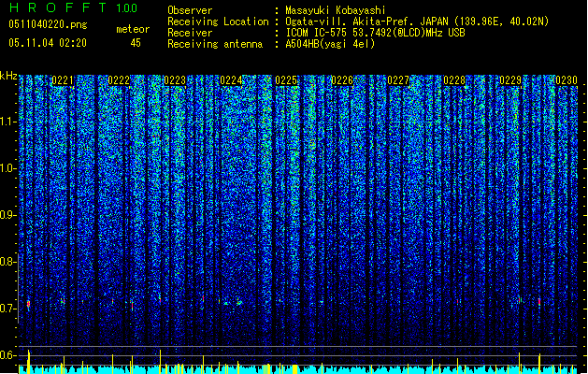Click the 0228 time marker label

[454, 80]
